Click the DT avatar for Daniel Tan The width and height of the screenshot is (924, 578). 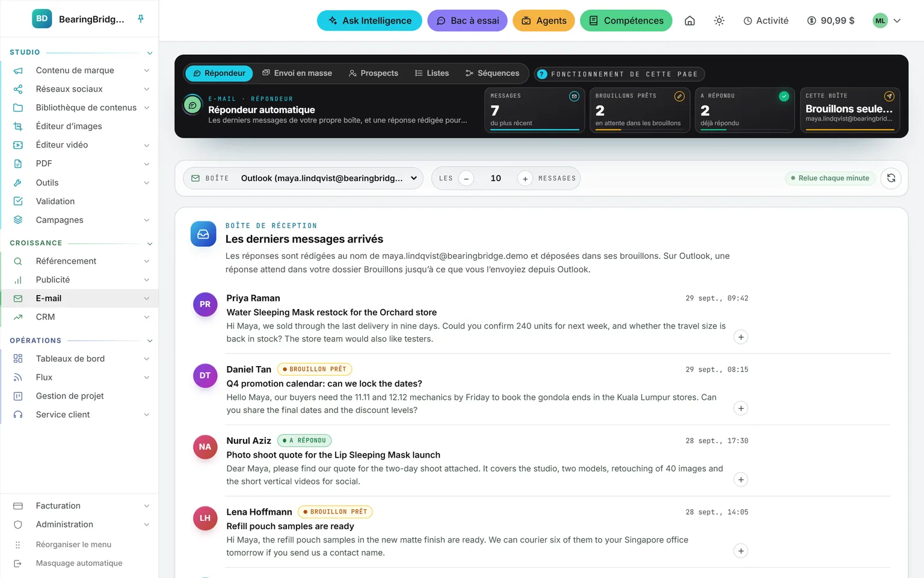[x=205, y=376]
